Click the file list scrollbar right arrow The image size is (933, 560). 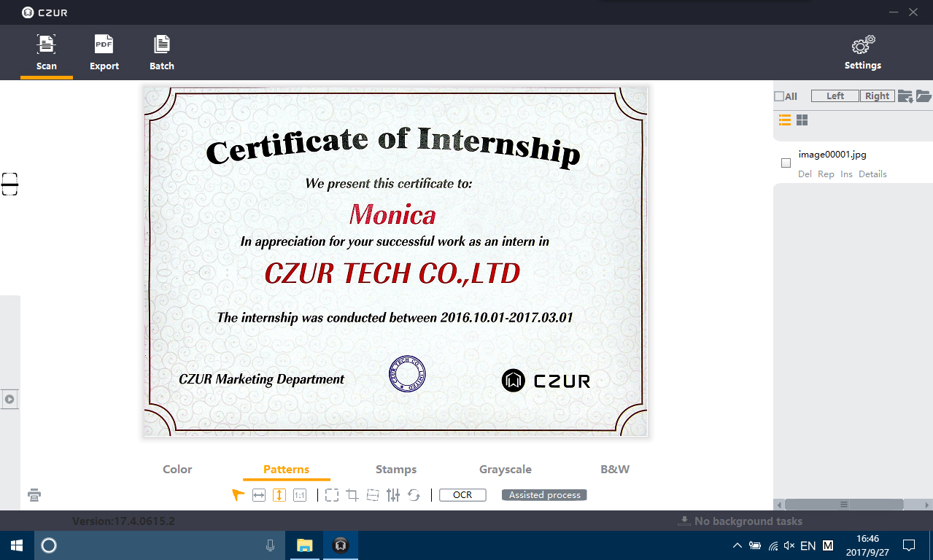point(927,505)
